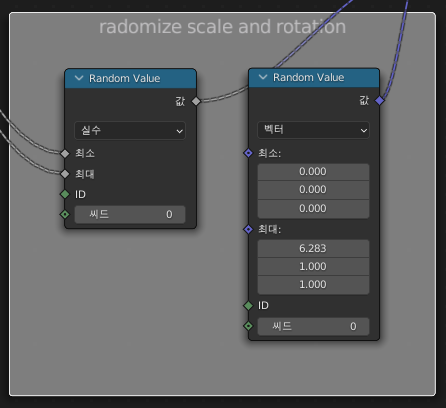Click the third 최대 field, bottom 1.000
This screenshot has height=408, width=446.
click(313, 285)
